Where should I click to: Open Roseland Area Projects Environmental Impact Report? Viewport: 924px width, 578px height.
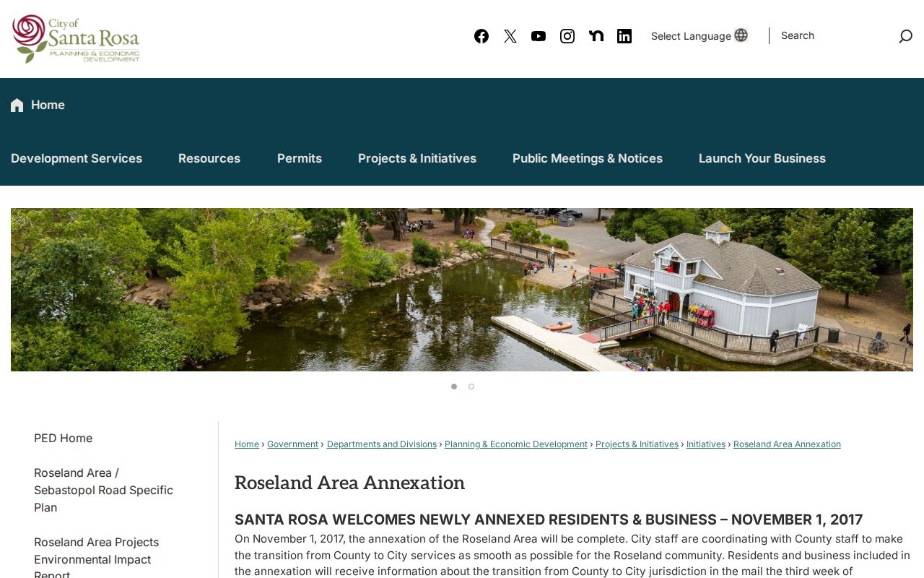[96, 558]
